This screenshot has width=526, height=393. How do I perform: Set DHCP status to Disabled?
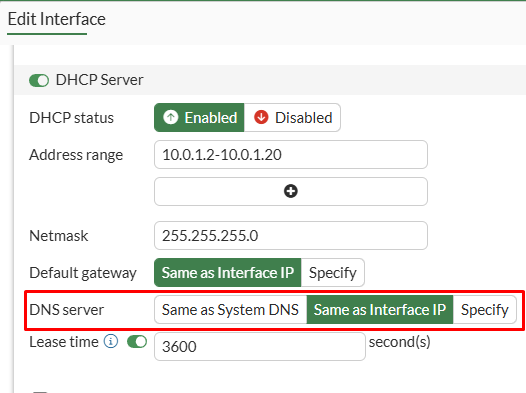click(293, 118)
